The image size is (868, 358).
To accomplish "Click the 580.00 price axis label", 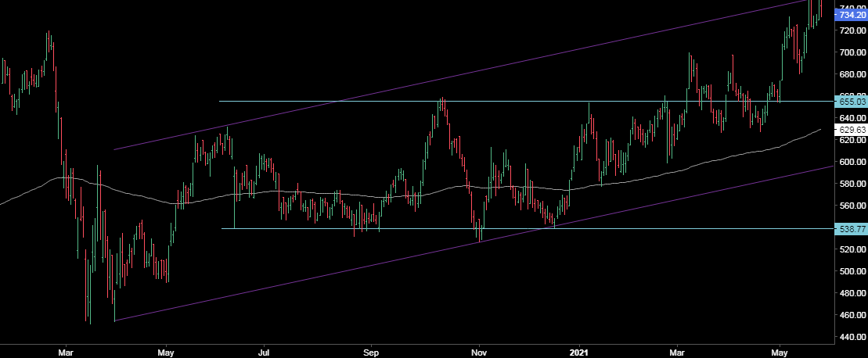I will pos(852,184).
